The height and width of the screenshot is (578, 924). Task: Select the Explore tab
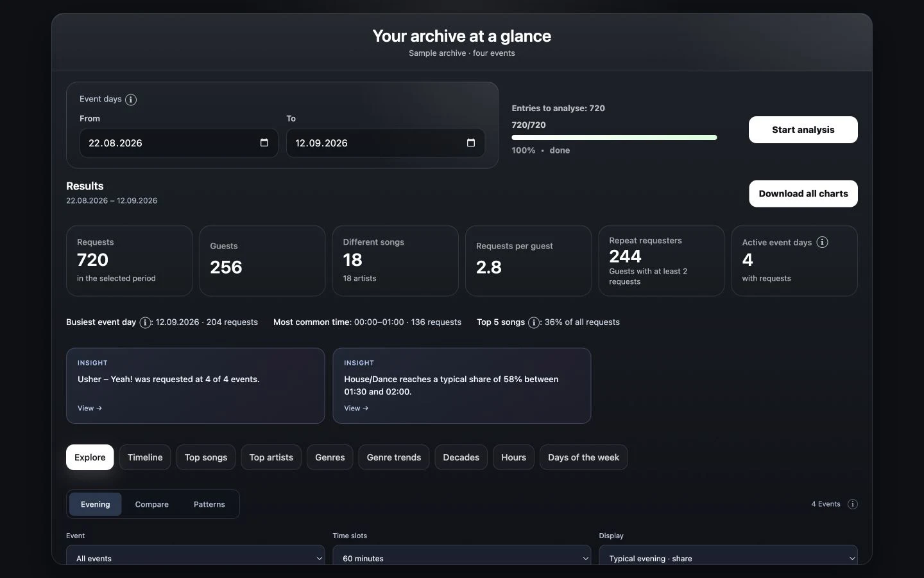point(90,457)
